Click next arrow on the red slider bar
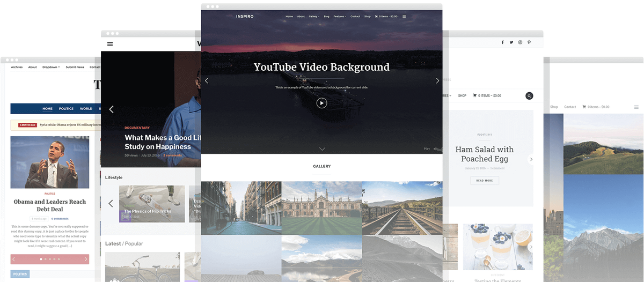The width and height of the screenshot is (644, 282). point(85,259)
